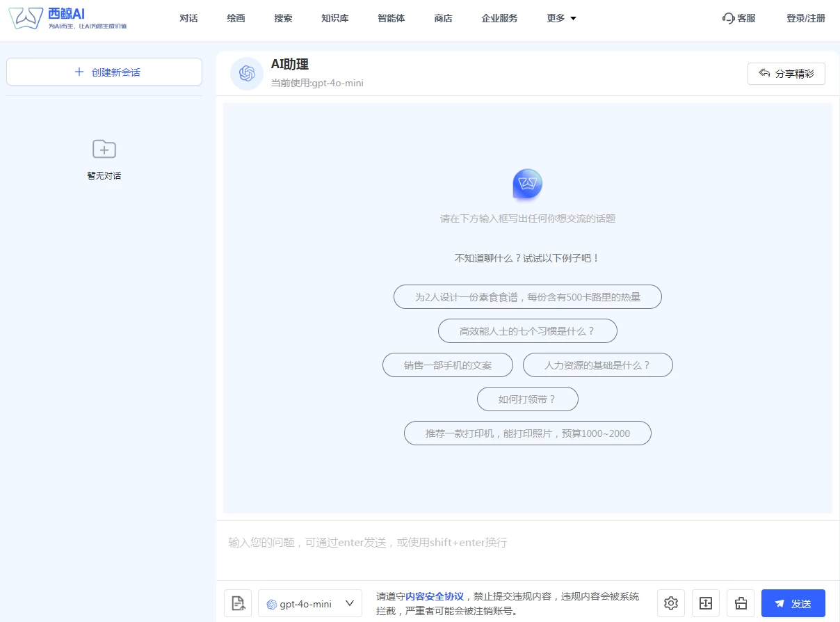Screen dimensions: 840x622
Task: Click the 客服 headset icon in top bar
Action: coord(729,19)
